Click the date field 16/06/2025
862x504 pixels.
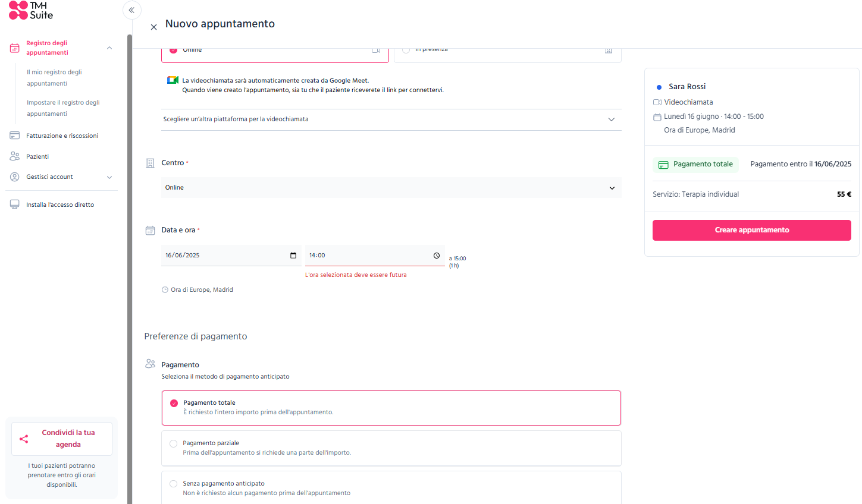click(x=231, y=256)
